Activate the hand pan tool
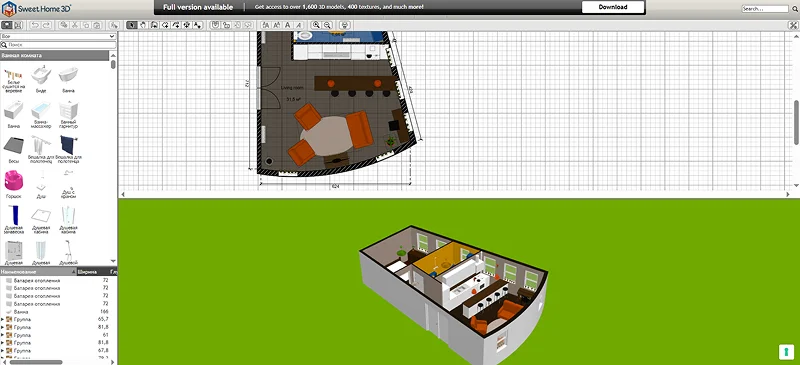Viewport: 800px width, 365px height. coord(143,25)
